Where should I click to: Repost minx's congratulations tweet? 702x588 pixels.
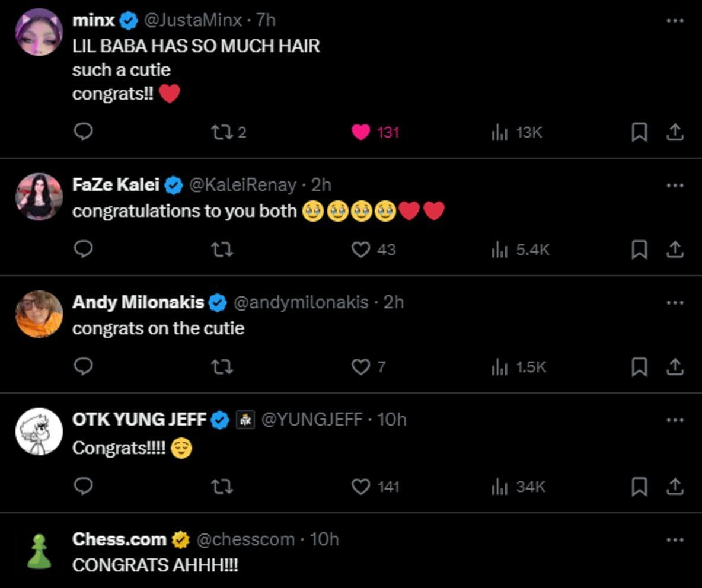[222, 132]
